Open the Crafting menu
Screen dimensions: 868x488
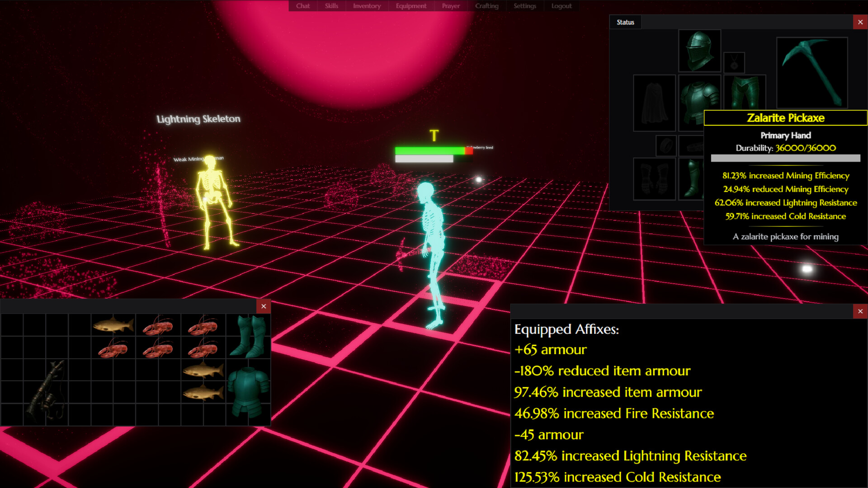coord(486,6)
